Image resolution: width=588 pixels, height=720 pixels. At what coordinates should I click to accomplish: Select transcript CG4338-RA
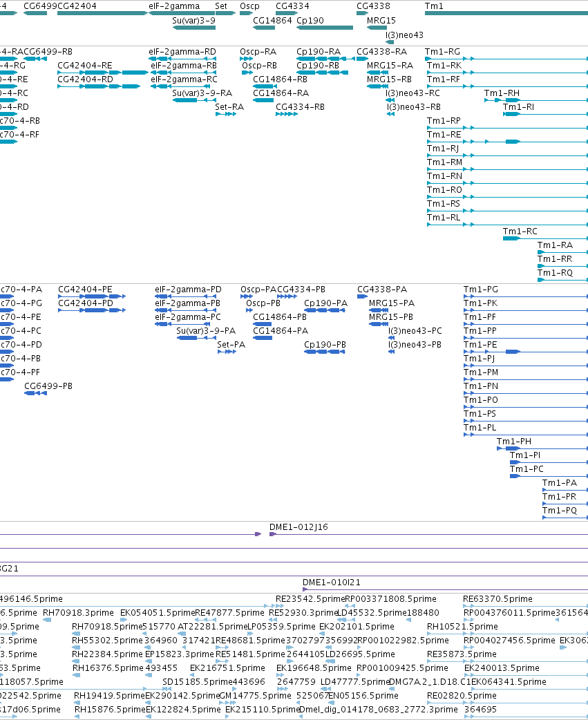click(x=382, y=51)
